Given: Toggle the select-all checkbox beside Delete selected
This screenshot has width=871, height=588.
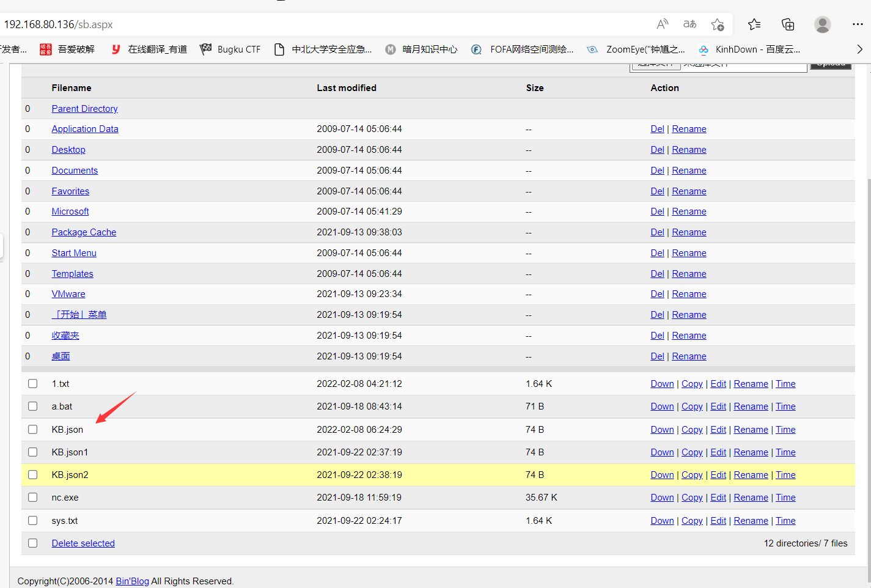Looking at the screenshot, I should 33,543.
